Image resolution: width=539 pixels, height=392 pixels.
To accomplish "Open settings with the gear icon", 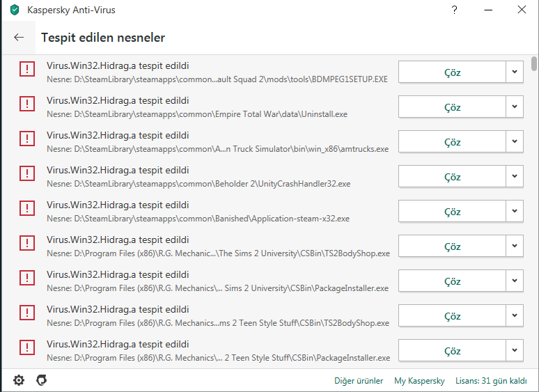I will click(x=19, y=380).
